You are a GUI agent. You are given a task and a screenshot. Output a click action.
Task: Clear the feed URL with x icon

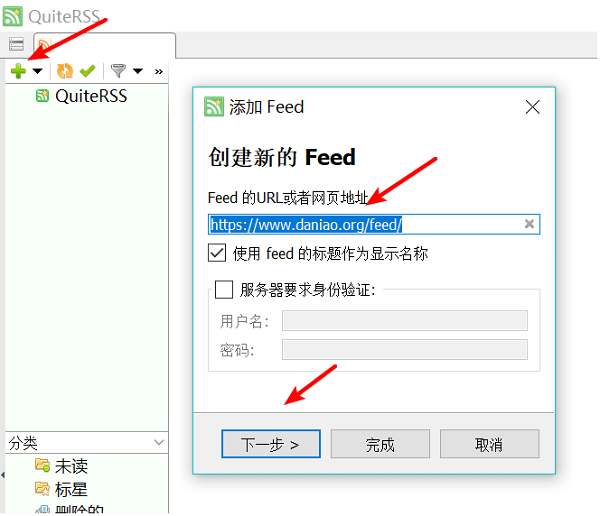(529, 224)
